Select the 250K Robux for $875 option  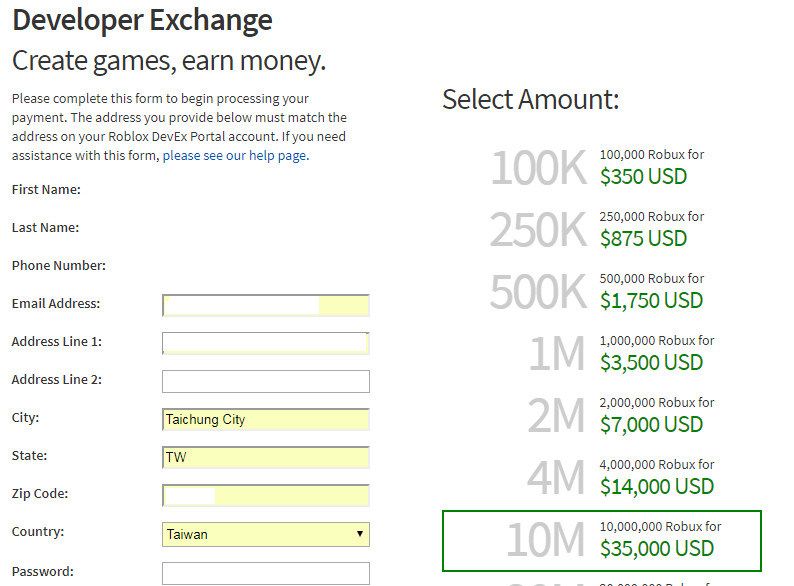(x=602, y=229)
